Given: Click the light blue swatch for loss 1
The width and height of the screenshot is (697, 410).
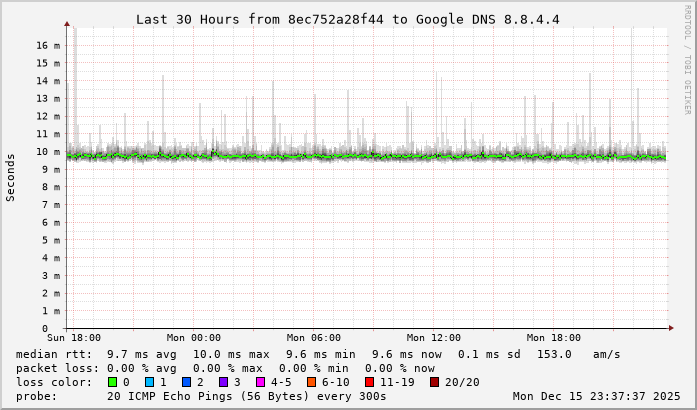Looking at the screenshot, I should pyautogui.click(x=149, y=382).
